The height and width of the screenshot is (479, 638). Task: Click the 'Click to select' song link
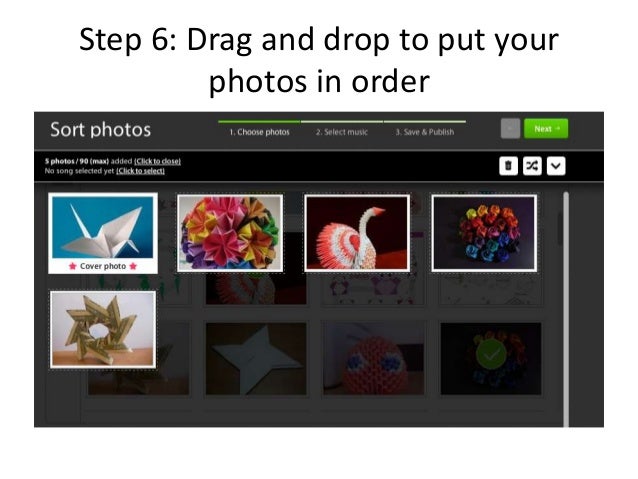point(140,171)
